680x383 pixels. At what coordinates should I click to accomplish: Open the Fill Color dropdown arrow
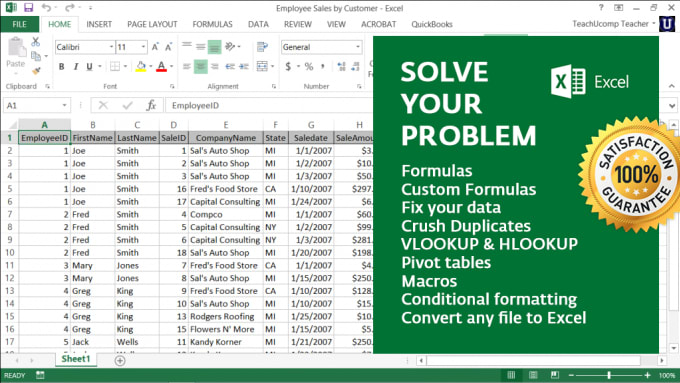[150, 66]
